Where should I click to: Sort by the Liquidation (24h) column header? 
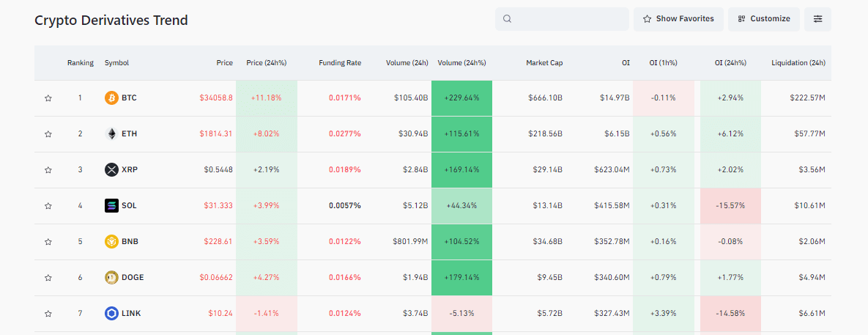(798, 63)
